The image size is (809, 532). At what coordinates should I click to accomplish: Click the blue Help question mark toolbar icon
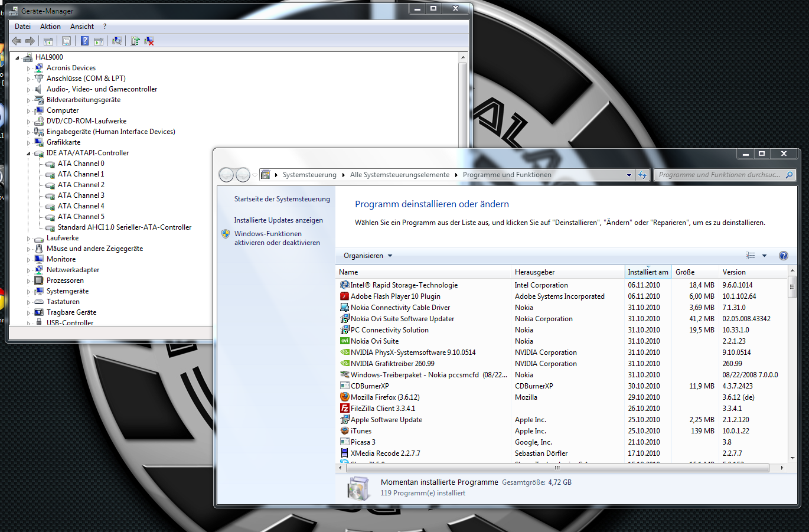[84, 41]
